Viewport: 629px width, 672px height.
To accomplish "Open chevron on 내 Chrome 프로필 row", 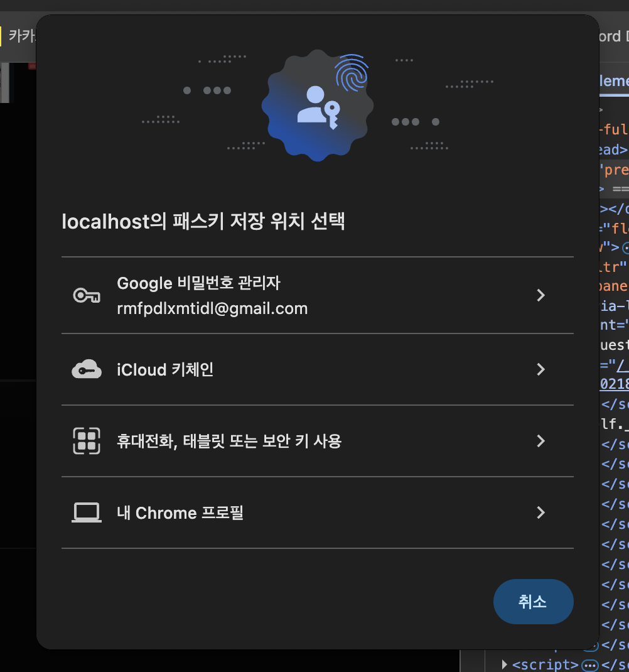I will (540, 512).
